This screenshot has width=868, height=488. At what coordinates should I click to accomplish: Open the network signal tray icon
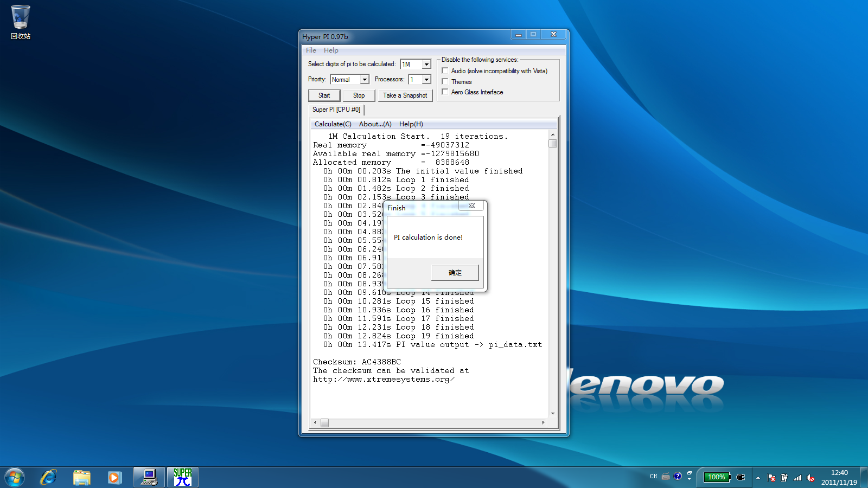point(797,478)
